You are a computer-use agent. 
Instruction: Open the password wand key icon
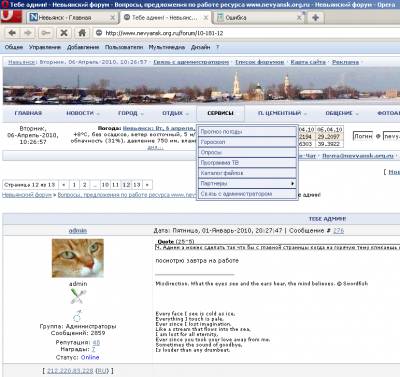pos(46,33)
